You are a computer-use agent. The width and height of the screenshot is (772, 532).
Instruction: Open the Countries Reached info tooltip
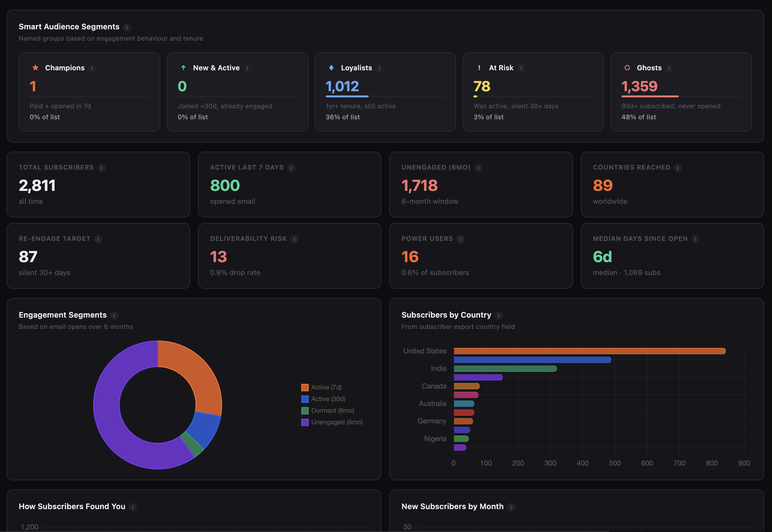(678, 168)
